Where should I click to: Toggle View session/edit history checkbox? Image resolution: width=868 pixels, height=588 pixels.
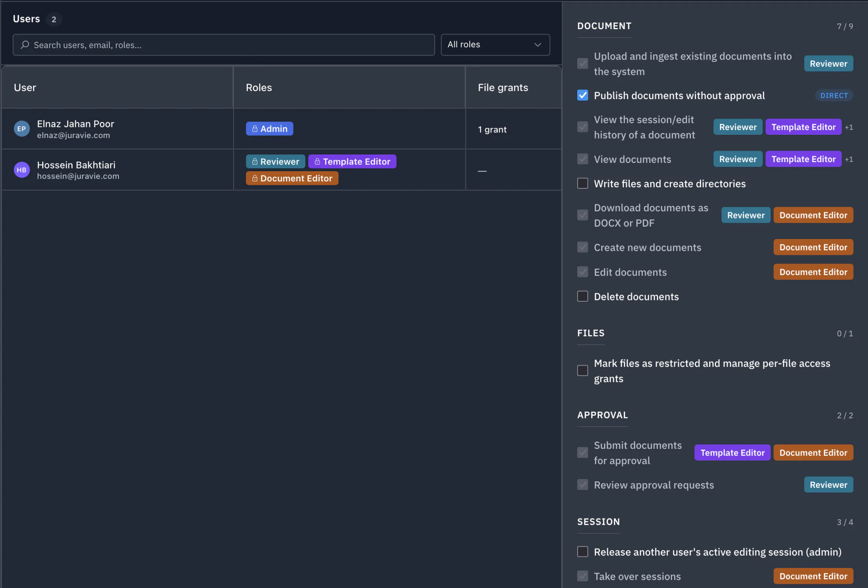pyautogui.click(x=583, y=127)
